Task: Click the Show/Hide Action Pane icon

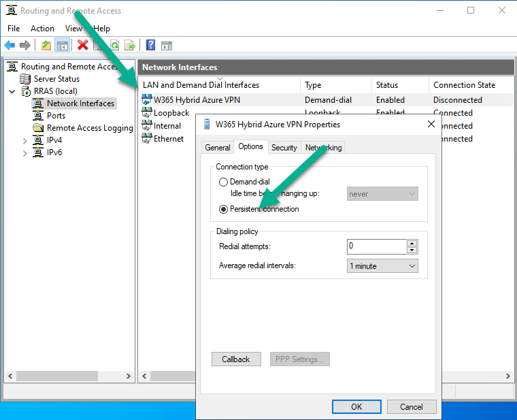Action: tap(167, 46)
